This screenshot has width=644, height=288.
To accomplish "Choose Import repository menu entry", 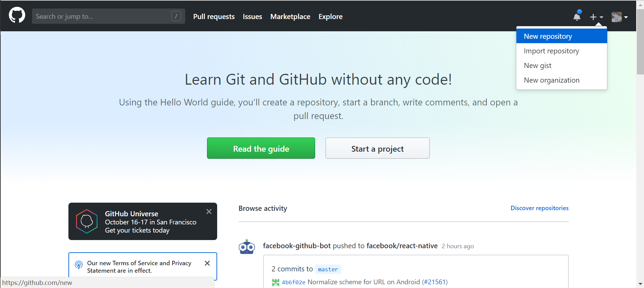I will [562, 51].
